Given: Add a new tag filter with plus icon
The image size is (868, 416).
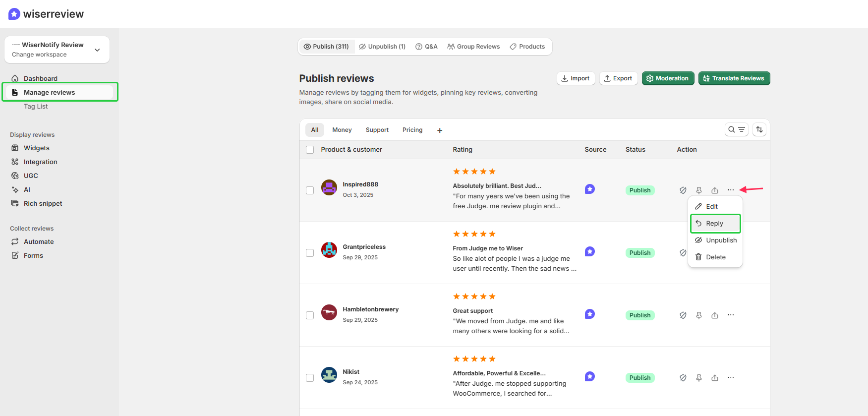Looking at the screenshot, I should 440,130.
